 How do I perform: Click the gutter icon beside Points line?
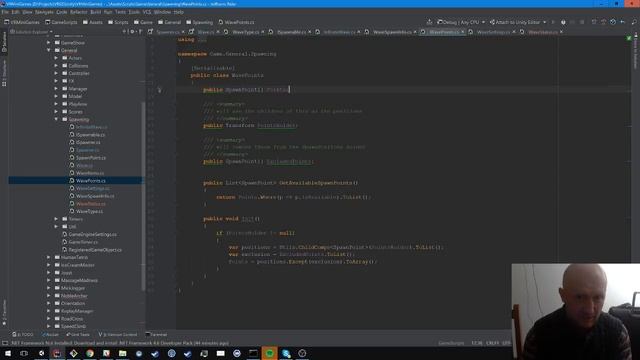159,90
